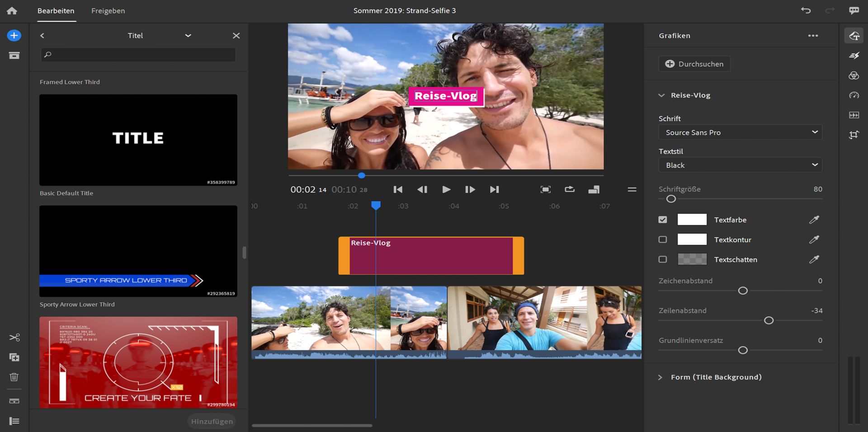Click the undo arrow icon

(x=806, y=10)
